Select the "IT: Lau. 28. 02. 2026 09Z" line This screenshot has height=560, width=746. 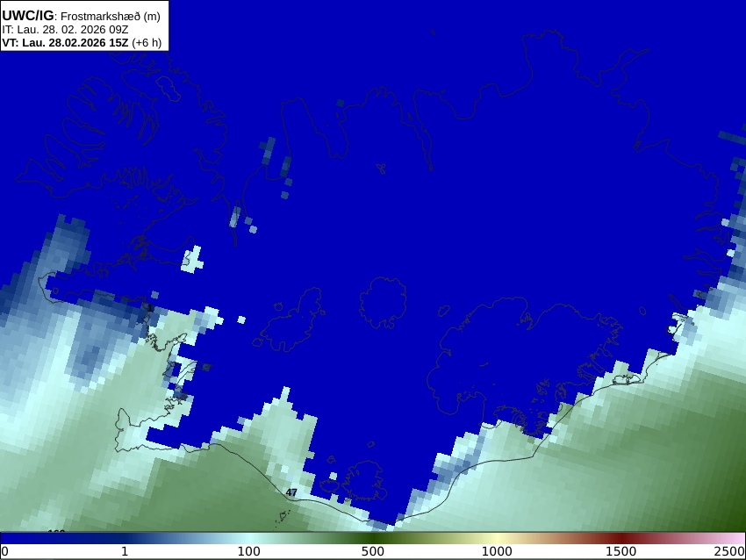pos(65,30)
